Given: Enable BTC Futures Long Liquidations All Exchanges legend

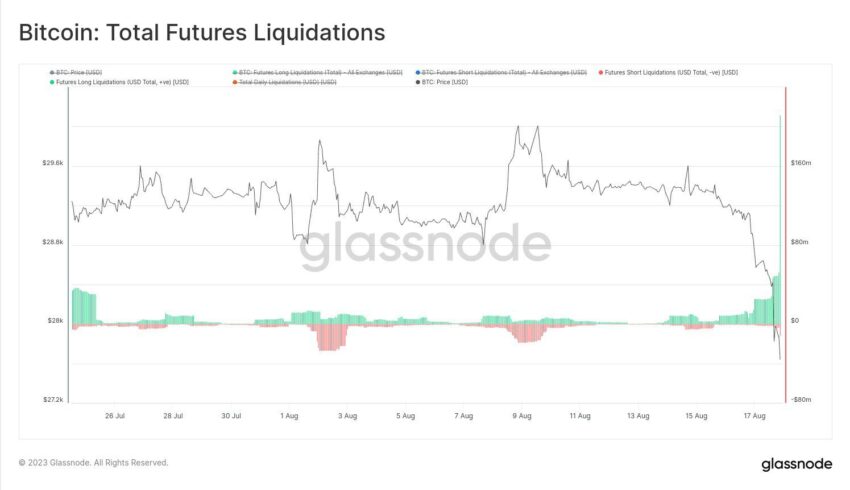Looking at the screenshot, I should [318, 72].
